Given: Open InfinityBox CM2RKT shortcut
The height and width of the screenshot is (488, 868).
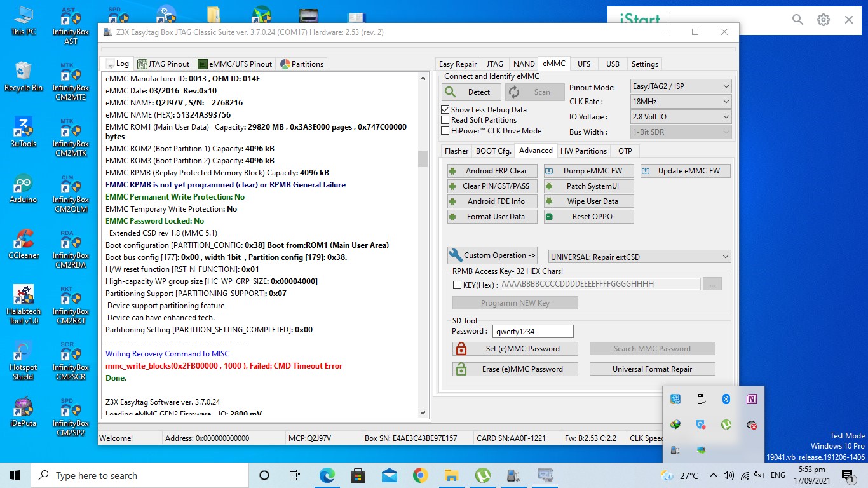Looking at the screenshot, I should tap(71, 305).
